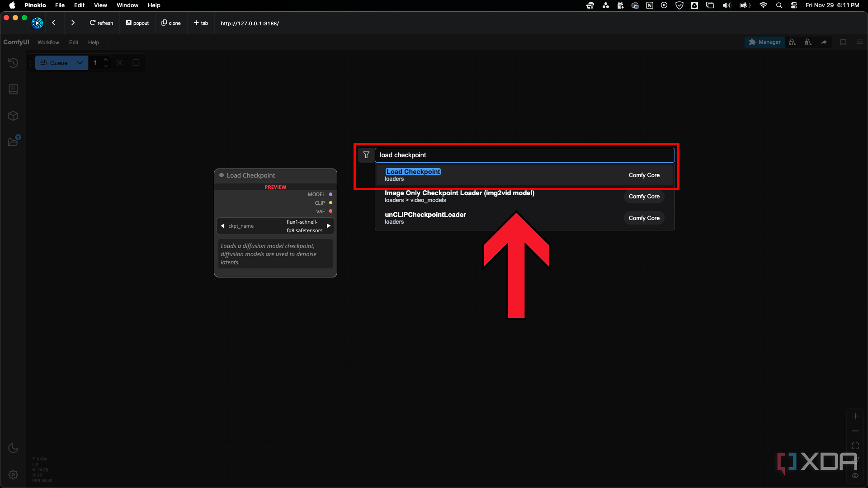Viewport: 868px width, 488px height.
Task: Select next ckpt_name with right arrow
Action: [x=329, y=226]
